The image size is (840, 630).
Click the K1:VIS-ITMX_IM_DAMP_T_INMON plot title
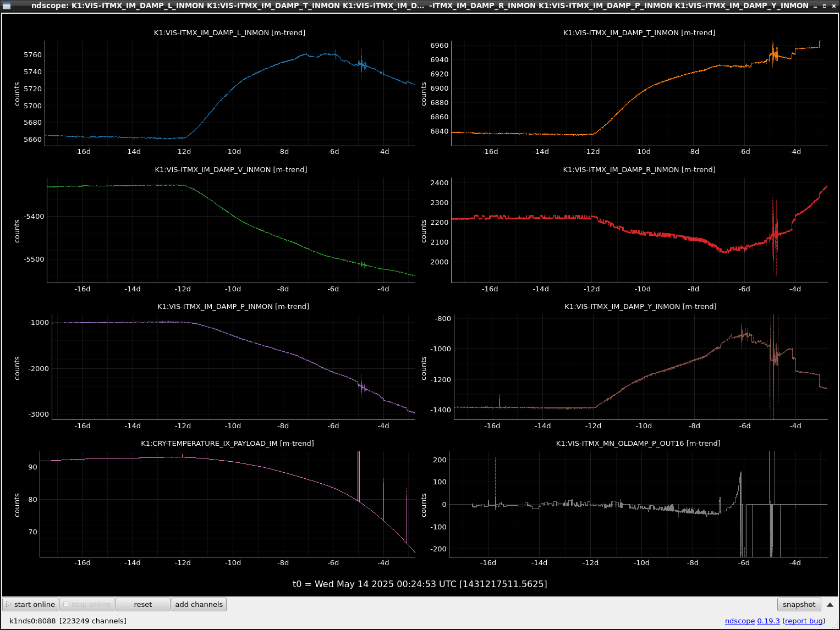click(x=639, y=32)
